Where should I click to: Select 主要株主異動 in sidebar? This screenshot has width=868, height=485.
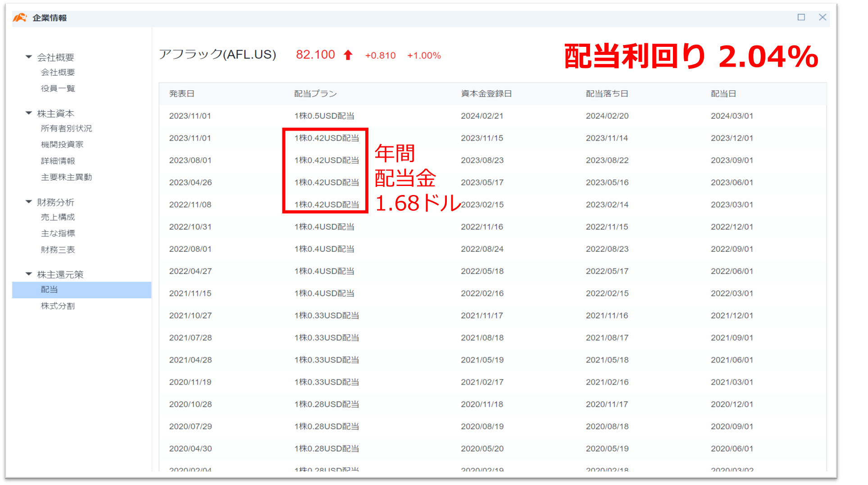[x=66, y=177]
